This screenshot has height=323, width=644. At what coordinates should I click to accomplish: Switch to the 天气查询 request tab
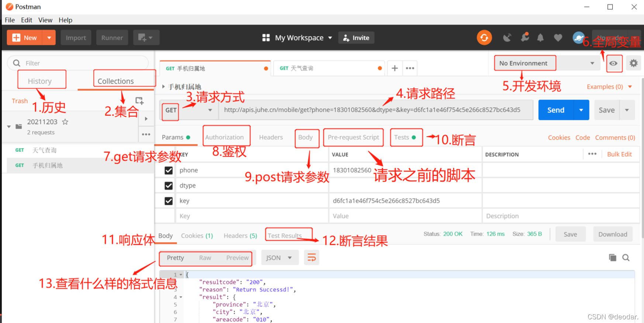(x=329, y=68)
